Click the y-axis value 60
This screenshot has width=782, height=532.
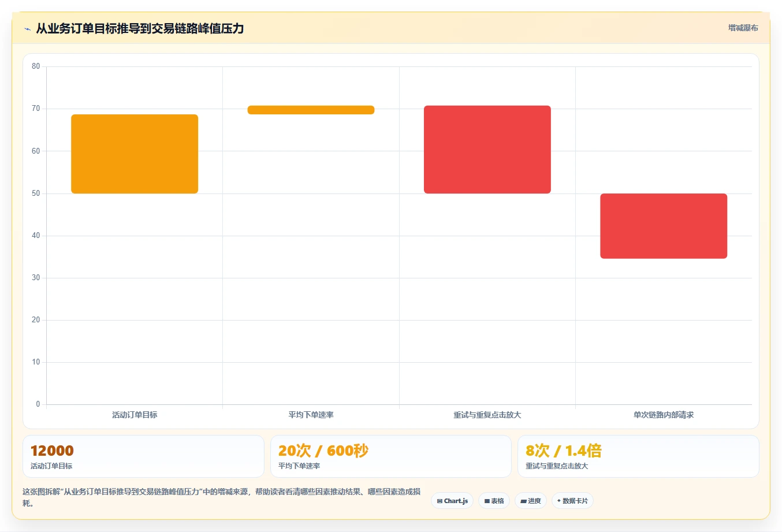[x=36, y=151]
